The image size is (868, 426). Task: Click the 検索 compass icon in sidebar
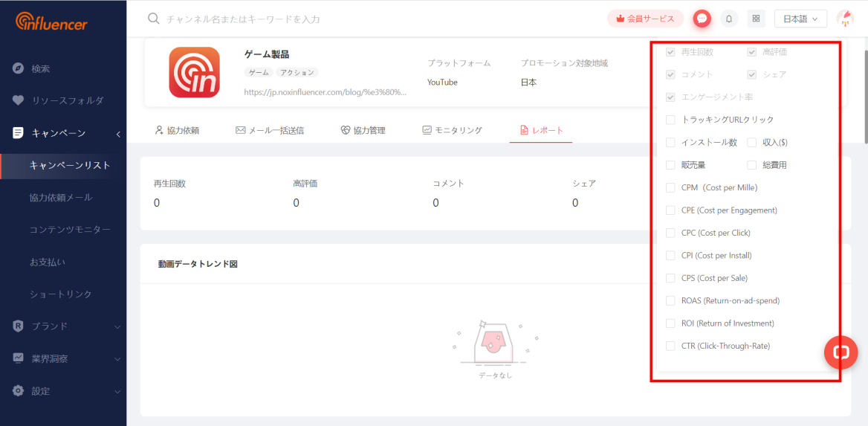click(19, 68)
